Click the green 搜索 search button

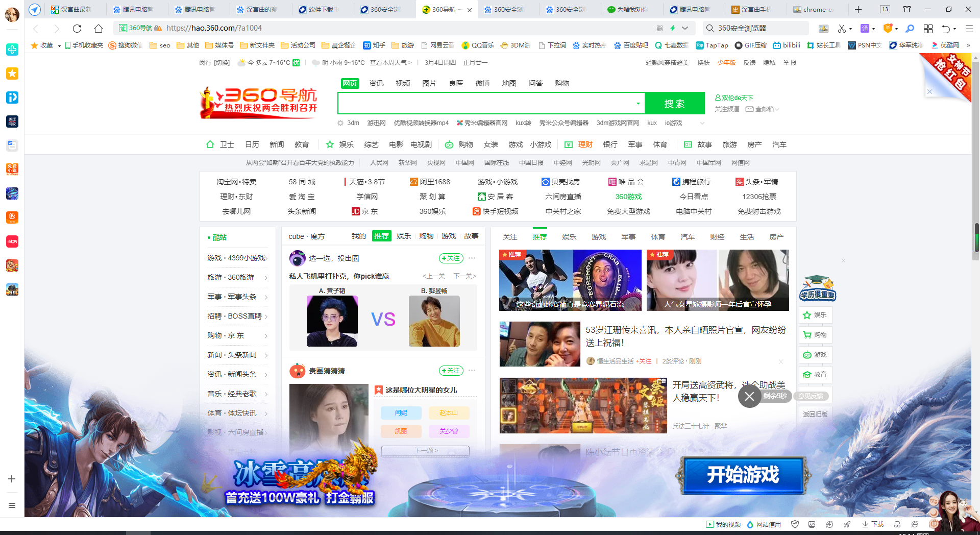click(x=675, y=104)
